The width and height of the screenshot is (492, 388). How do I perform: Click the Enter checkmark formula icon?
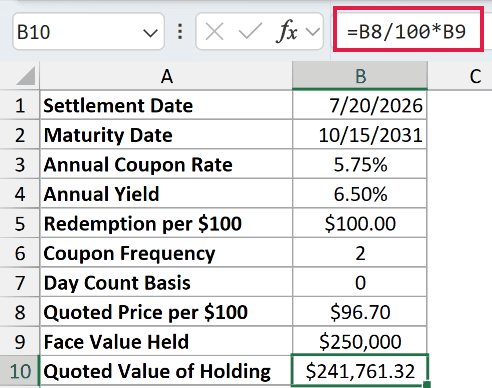click(250, 31)
